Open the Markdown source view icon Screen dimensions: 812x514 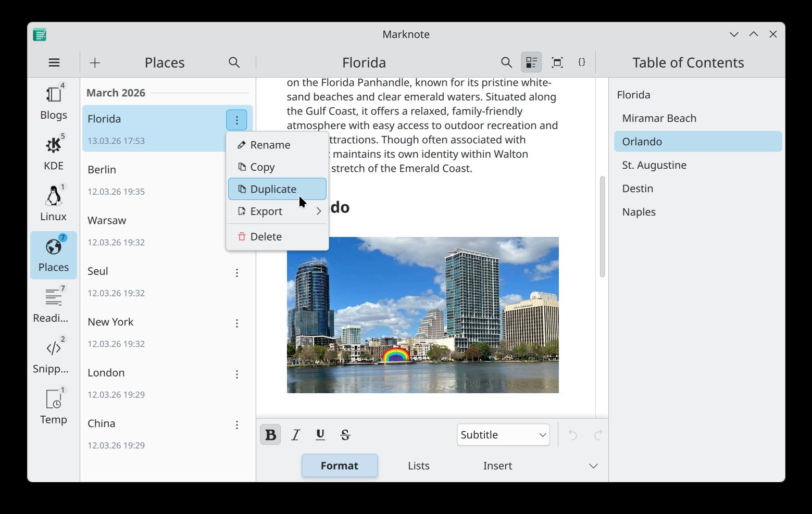click(582, 62)
